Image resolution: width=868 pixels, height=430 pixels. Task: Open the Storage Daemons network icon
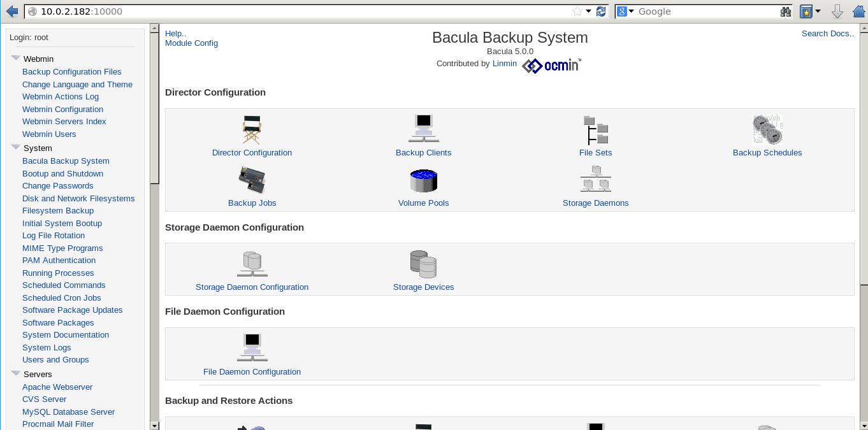596,179
